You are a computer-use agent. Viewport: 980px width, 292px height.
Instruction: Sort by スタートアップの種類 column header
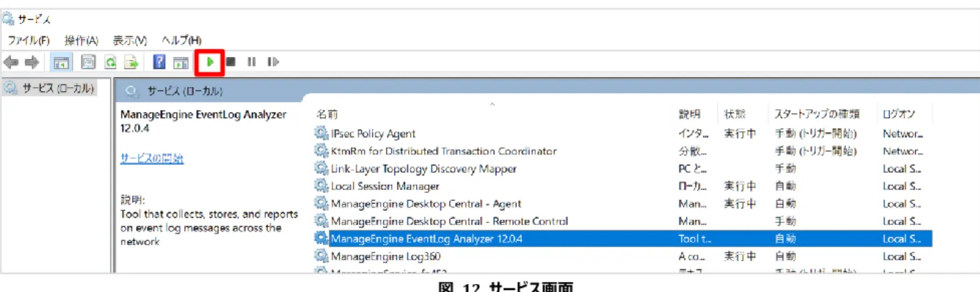[x=817, y=115]
